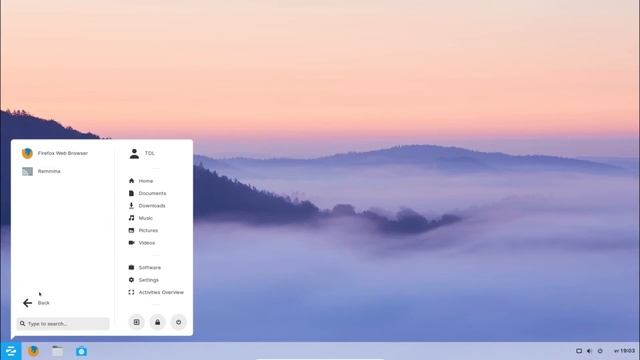The width and height of the screenshot is (640, 360).
Task: Open the Files manager in taskbar
Action: click(58, 351)
